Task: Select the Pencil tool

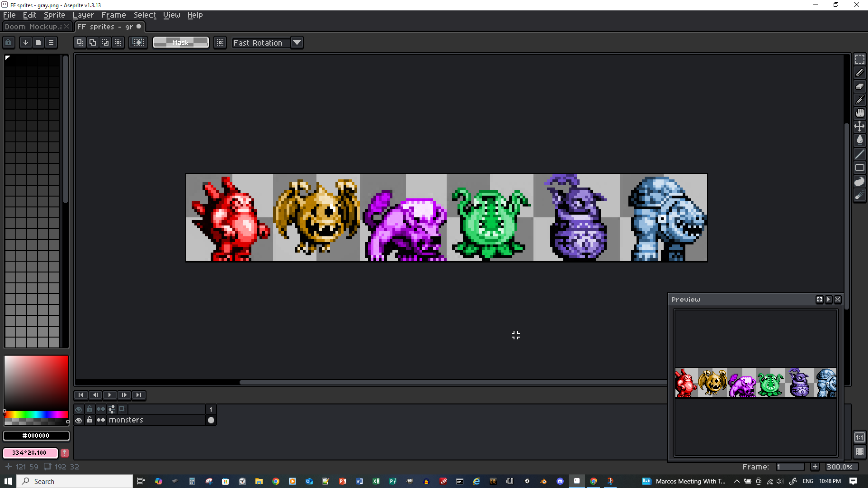Action: pos(859,73)
